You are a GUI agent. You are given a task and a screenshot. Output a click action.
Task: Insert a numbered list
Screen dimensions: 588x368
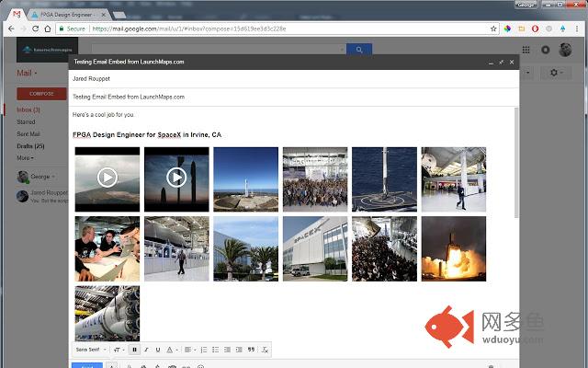[x=204, y=350]
